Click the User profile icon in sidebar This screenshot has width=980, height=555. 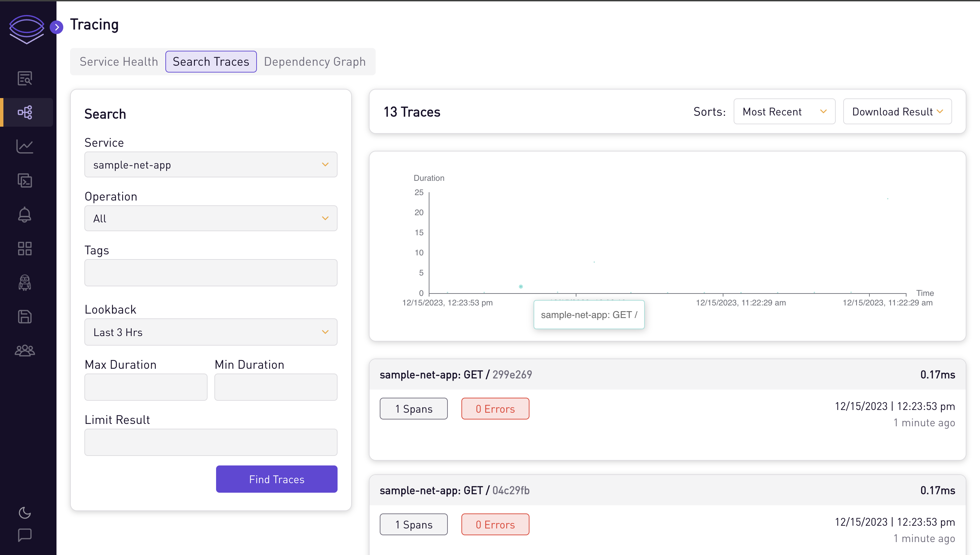coord(25,350)
